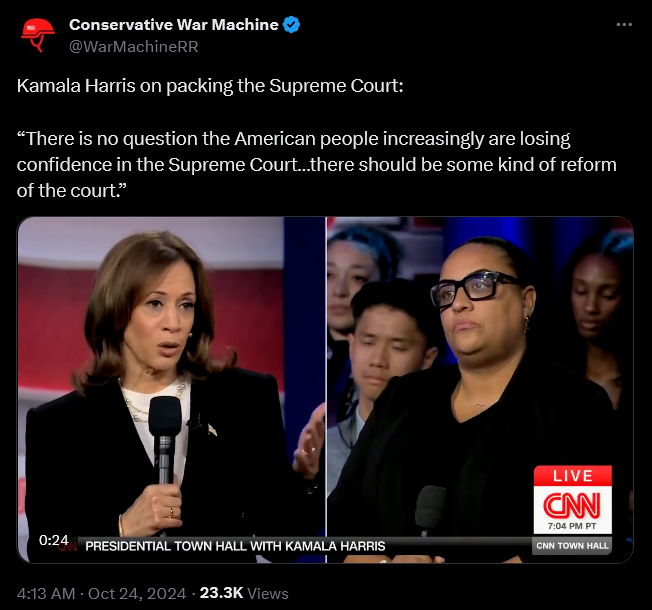View the 23.3K Views count
The width and height of the screenshot is (652, 610).
244,593
